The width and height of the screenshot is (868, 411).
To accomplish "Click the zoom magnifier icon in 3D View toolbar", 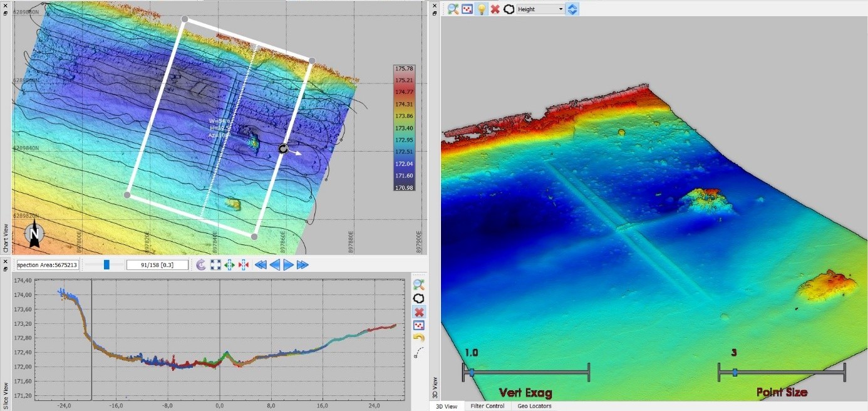I will point(453,9).
